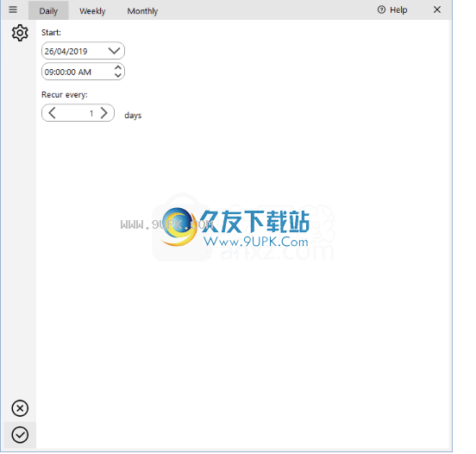
Task: Close the schedule window
Action: 437,9
